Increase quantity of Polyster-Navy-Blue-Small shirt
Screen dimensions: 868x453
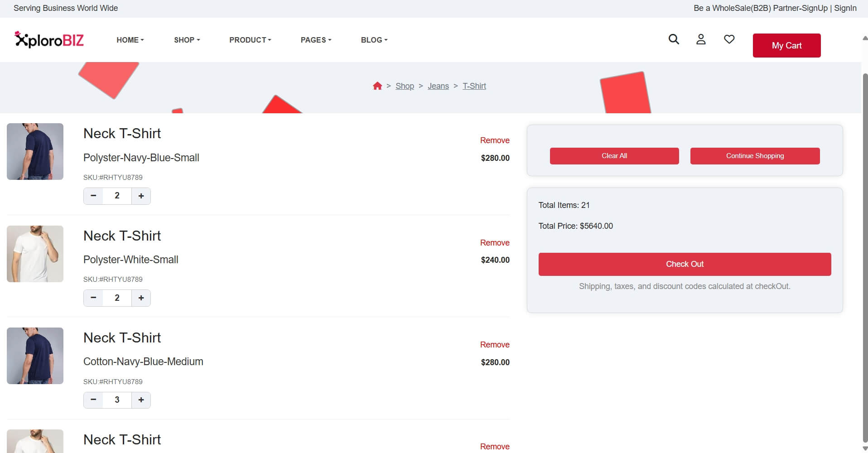(x=141, y=196)
